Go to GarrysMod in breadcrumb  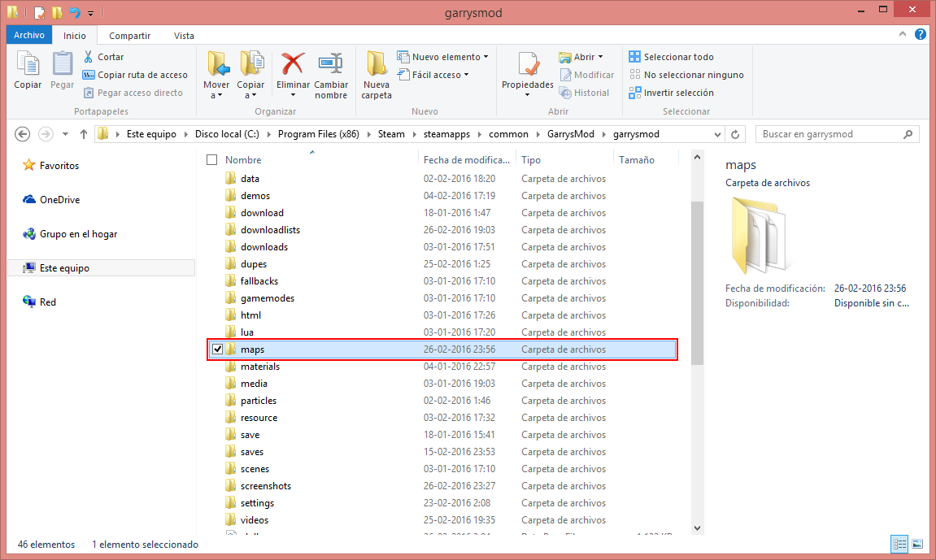[x=571, y=134]
